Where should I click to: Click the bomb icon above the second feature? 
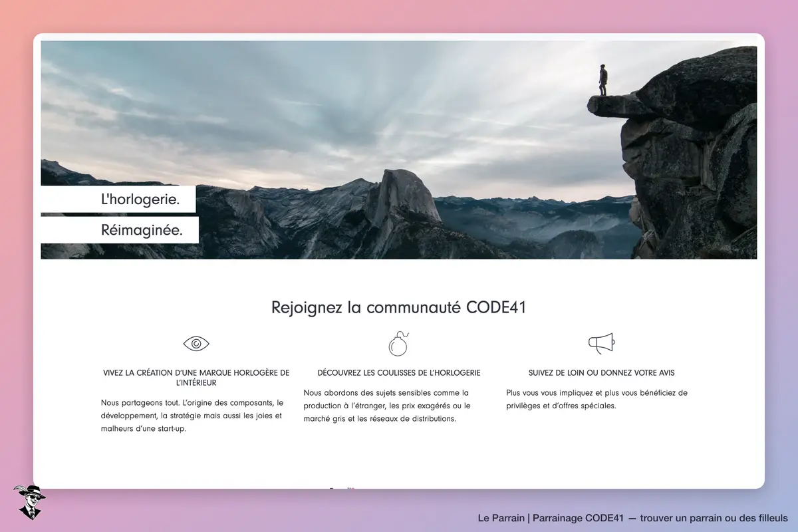[x=398, y=343]
